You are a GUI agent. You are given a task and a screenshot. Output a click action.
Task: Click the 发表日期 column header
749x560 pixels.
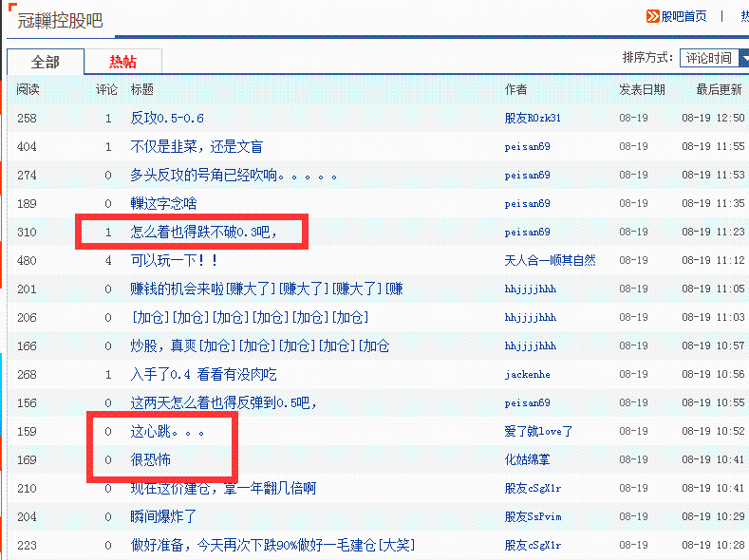pos(642,89)
